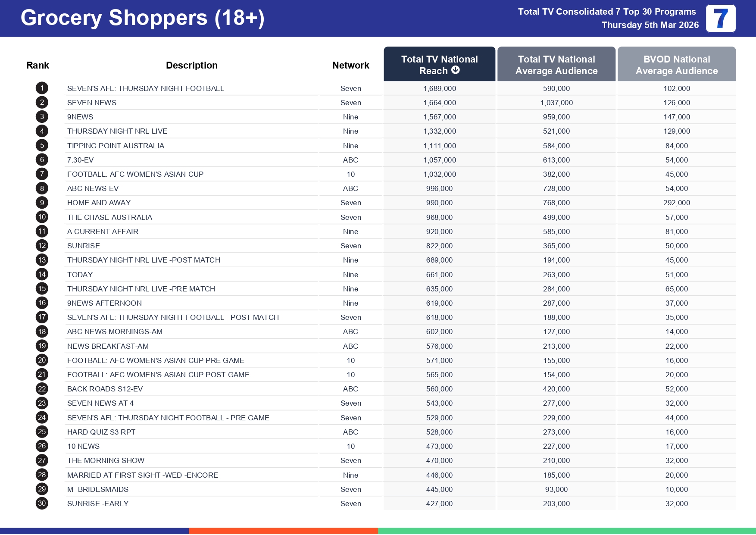Click the Grocery Shoppers (18+) title
Image resolution: width=756 pixels, height=535 pixels.
142,18
